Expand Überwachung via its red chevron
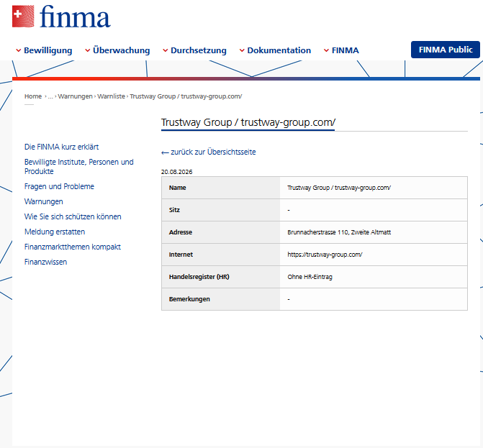This screenshot has width=483, height=448. coord(88,50)
